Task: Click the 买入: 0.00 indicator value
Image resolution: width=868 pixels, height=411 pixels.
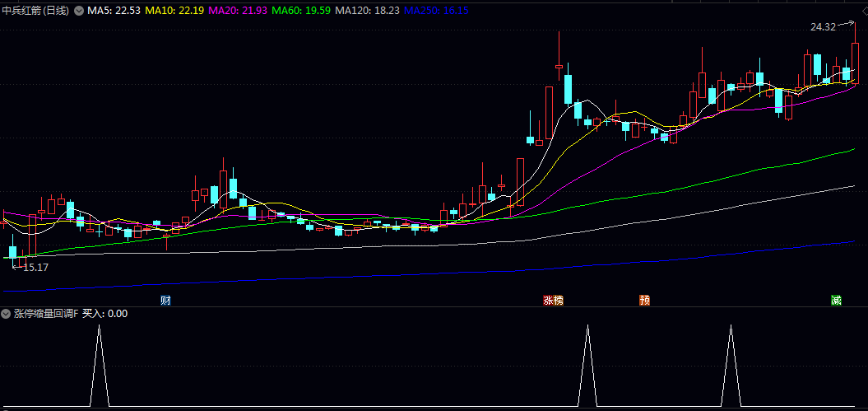Action: pyautogui.click(x=105, y=314)
